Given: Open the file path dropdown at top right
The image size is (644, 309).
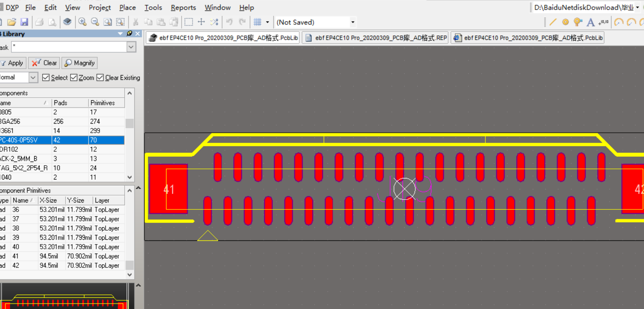Looking at the screenshot, I should click(637, 7).
